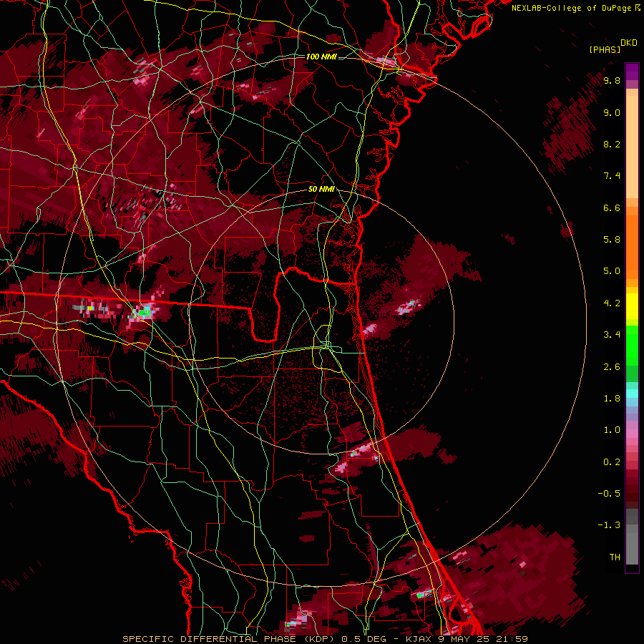Pick the cyan segment of the color bar

[x=632, y=394]
